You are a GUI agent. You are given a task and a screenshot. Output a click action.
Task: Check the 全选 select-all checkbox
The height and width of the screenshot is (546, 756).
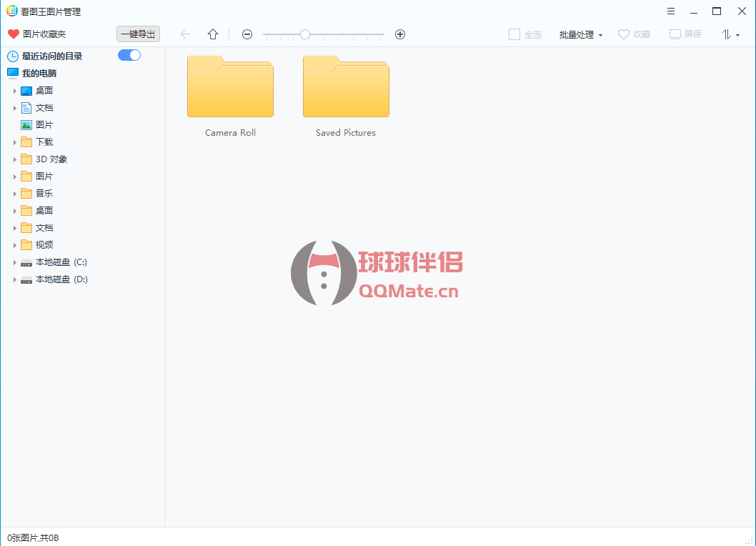[x=514, y=34]
